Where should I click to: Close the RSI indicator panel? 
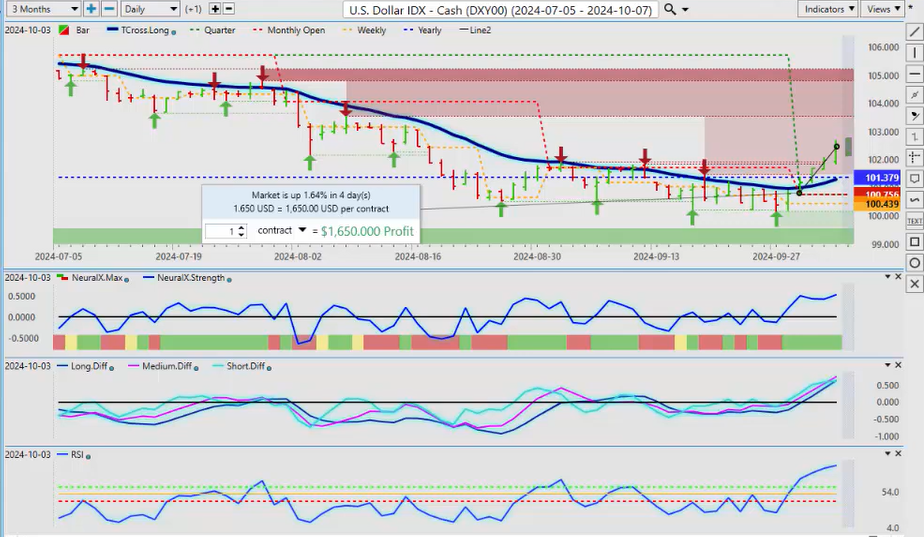pos(898,453)
